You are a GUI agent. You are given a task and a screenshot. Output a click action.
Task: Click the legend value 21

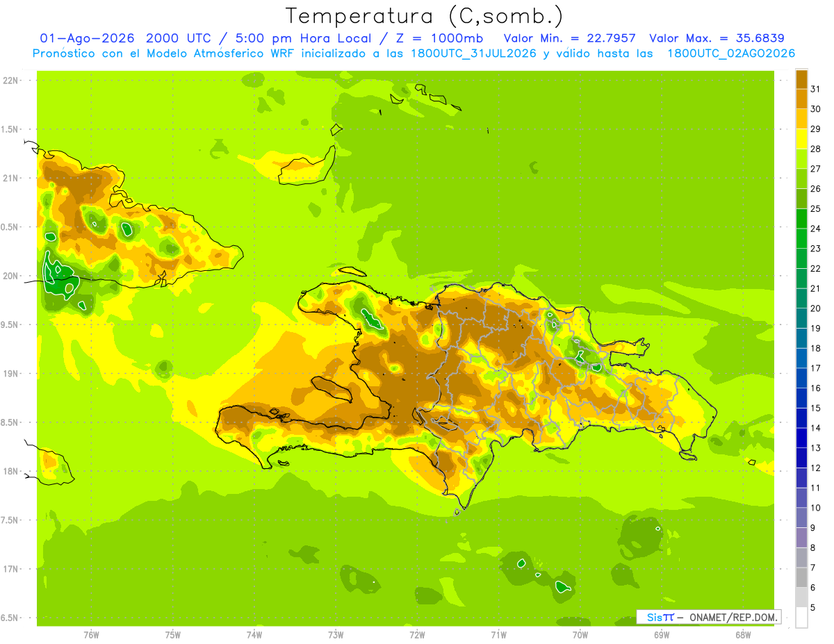(815, 288)
